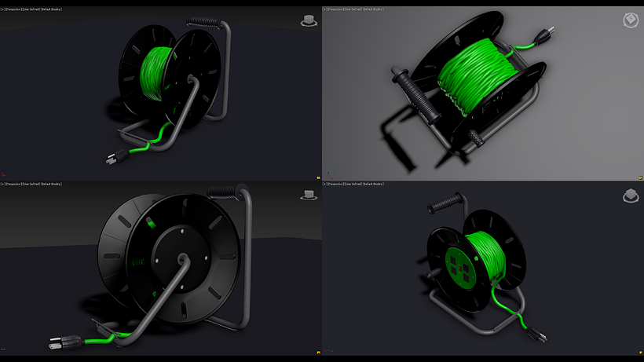Click the ViewCube in the bottom-left close-up viewport
The image size is (644, 362).
(309, 195)
